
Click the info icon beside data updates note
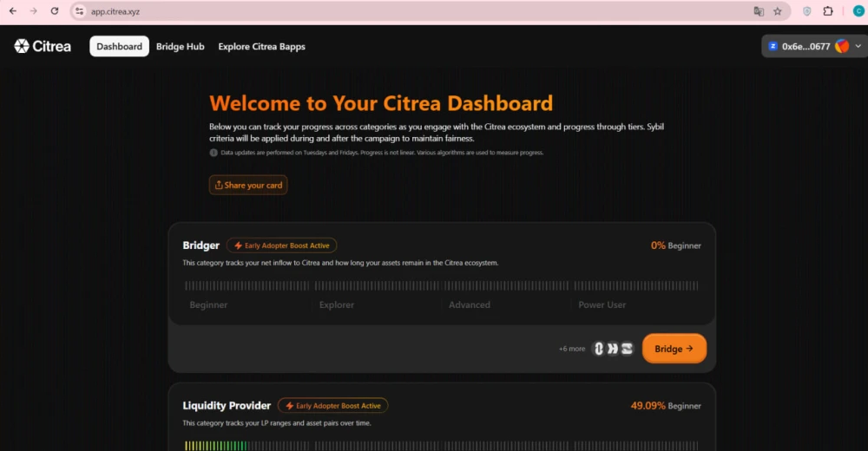point(214,153)
